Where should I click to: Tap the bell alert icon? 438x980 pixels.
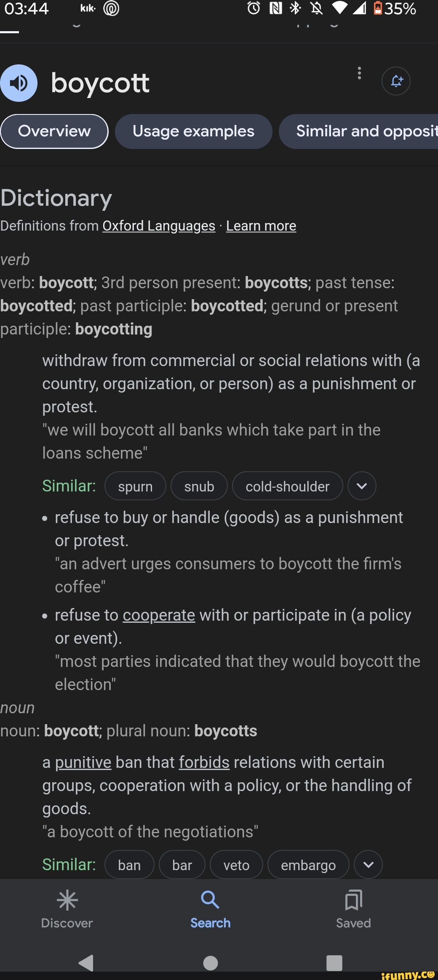click(x=396, y=81)
